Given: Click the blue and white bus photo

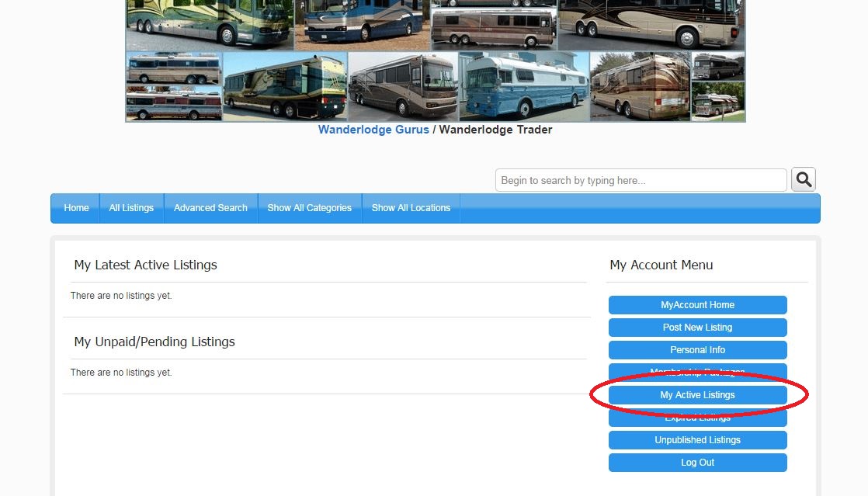Looking at the screenshot, I should point(523,86).
